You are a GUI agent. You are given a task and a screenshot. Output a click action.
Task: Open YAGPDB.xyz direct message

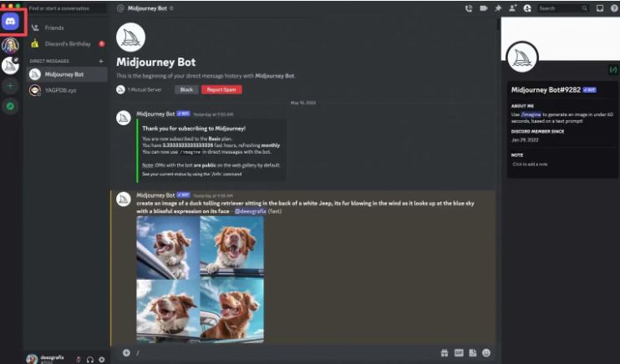pos(60,90)
